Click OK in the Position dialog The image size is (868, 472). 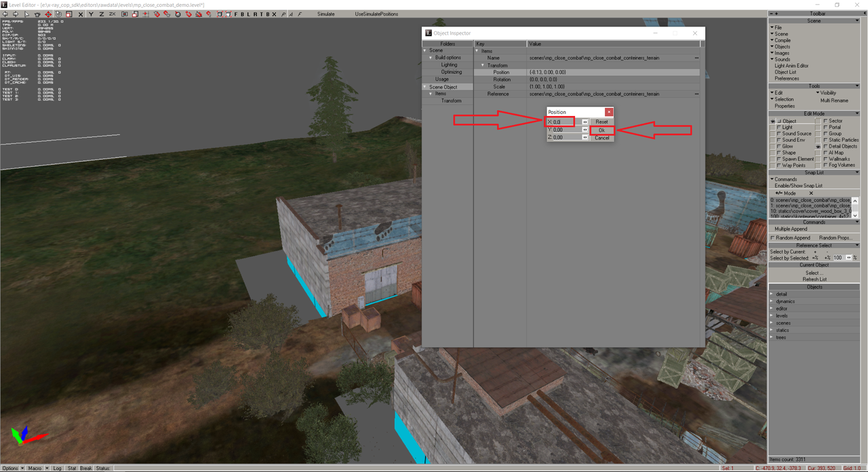pos(601,130)
